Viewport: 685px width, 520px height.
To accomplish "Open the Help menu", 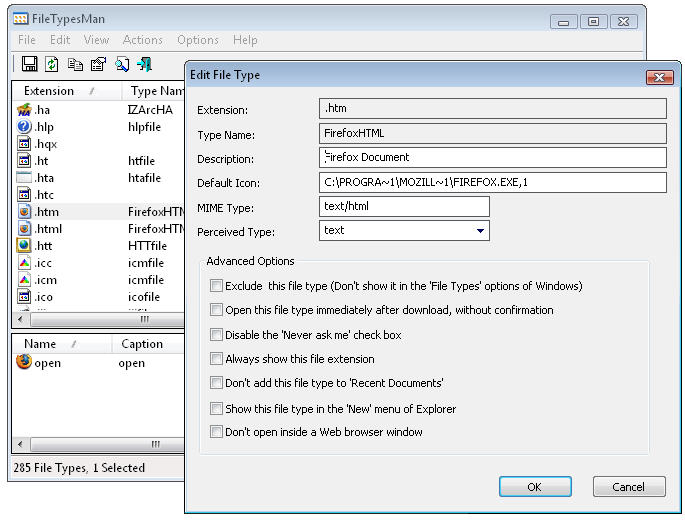I will click(245, 40).
